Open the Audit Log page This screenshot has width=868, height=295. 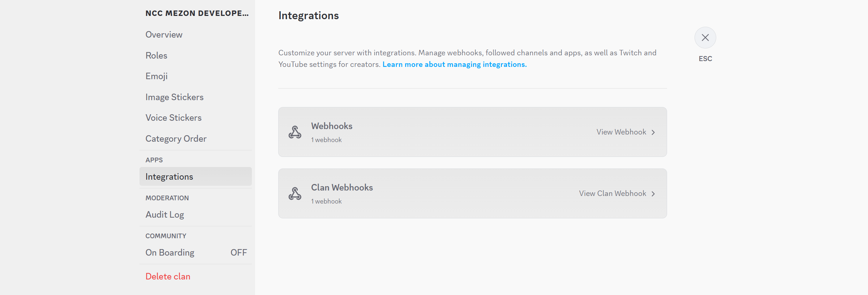tap(165, 215)
